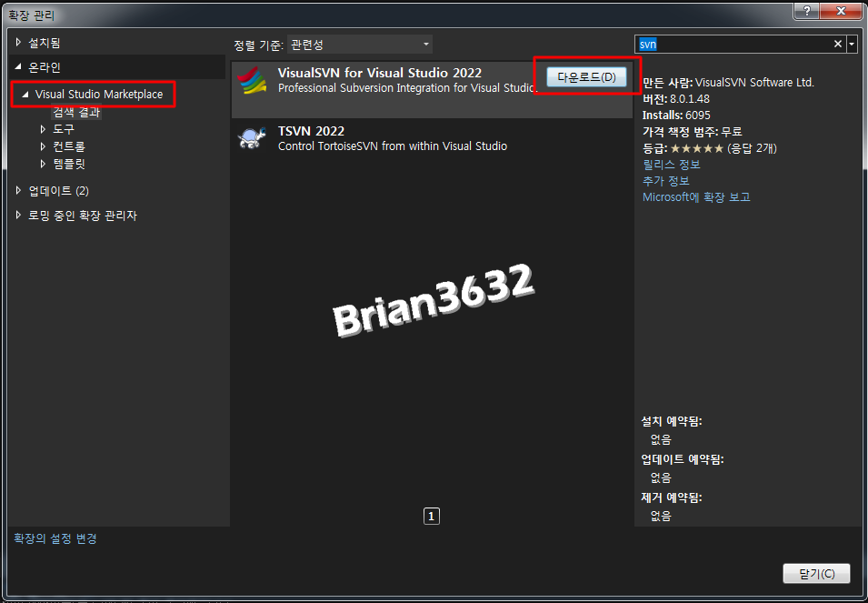
Task: Select 도구 category
Action: tap(64, 129)
